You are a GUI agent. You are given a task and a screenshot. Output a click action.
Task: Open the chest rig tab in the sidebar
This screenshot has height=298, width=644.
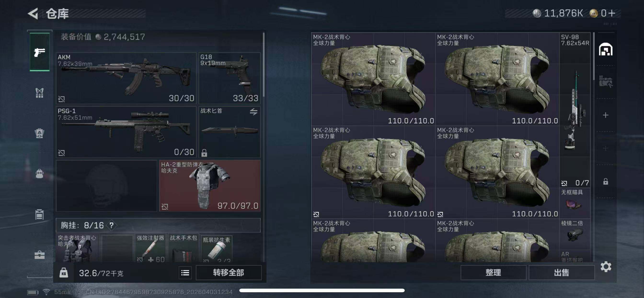[40, 93]
